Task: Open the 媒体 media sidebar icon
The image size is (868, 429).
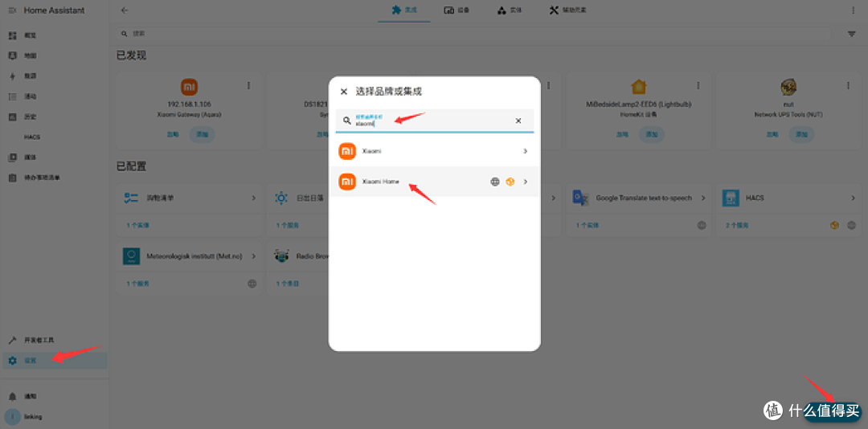Action: click(12, 157)
